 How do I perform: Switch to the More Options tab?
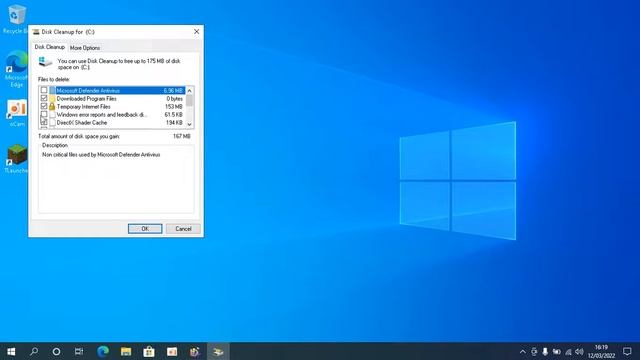tap(85, 48)
